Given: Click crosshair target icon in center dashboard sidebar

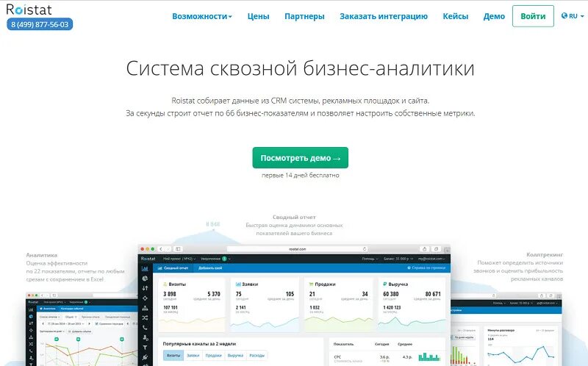Looking at the screenshot, I should coord(145,298).
